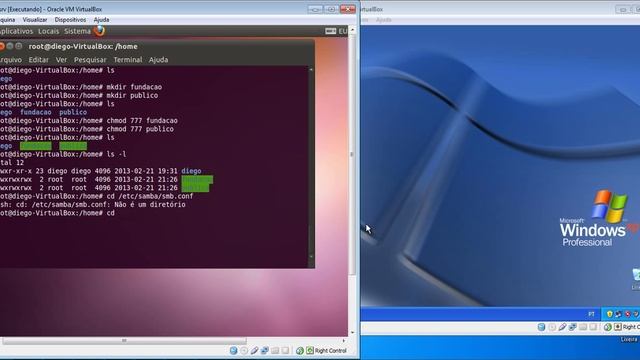
Task: Click the current prompt line ending with 'cd'
Action: [57, 213]
